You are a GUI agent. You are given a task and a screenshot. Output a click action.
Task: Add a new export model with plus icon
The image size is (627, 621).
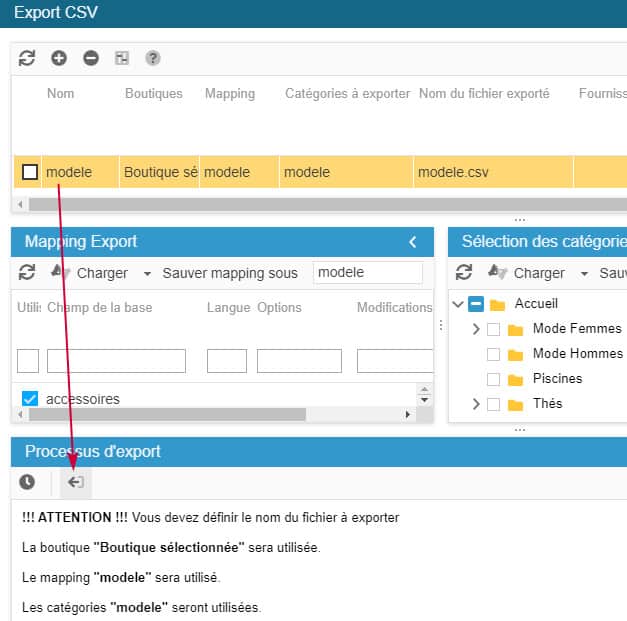click(x=59, y=58)
